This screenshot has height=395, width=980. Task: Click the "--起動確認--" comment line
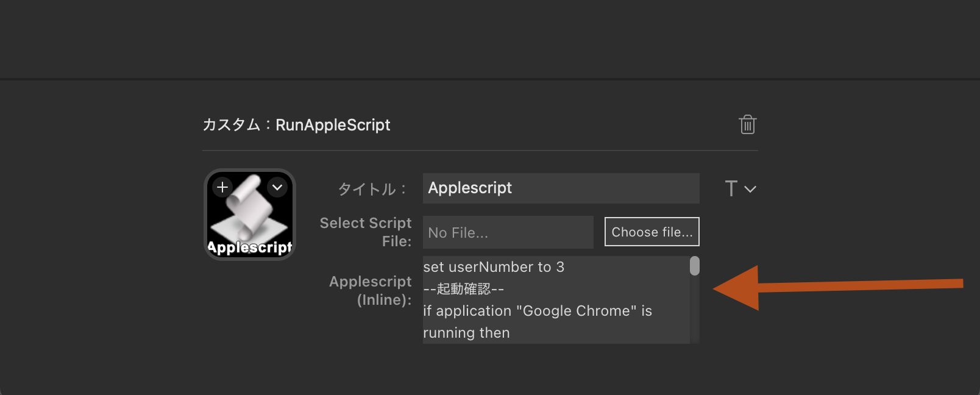(x=464, y=289)
